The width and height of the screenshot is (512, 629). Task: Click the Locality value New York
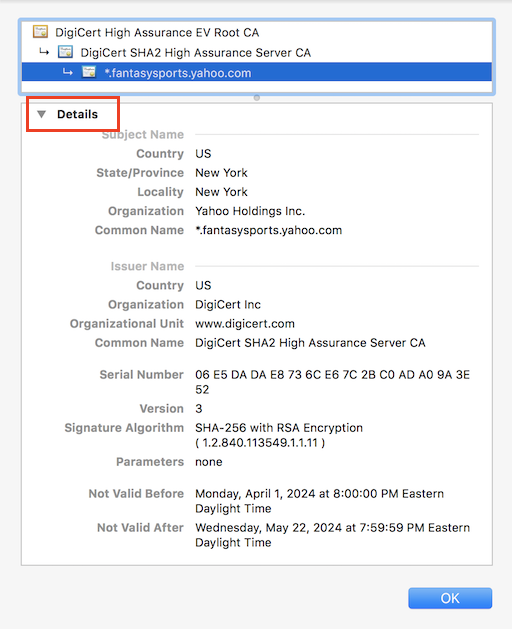pos(221,192)
